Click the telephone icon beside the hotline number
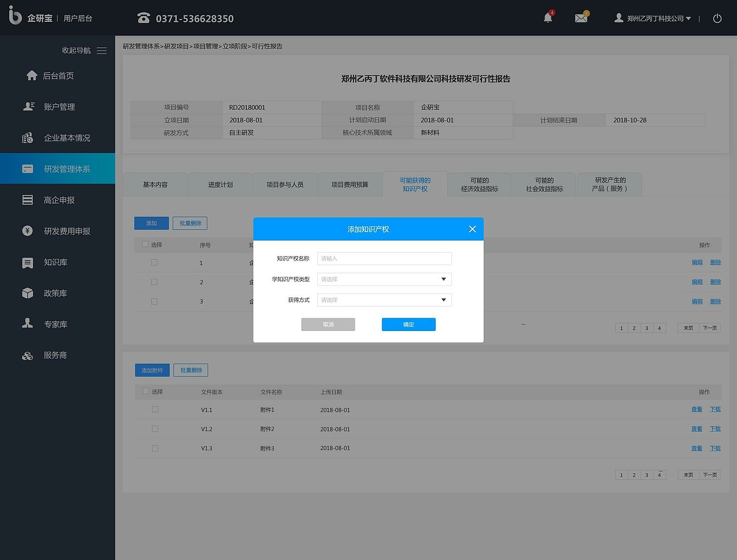 [x=143, y=18]
